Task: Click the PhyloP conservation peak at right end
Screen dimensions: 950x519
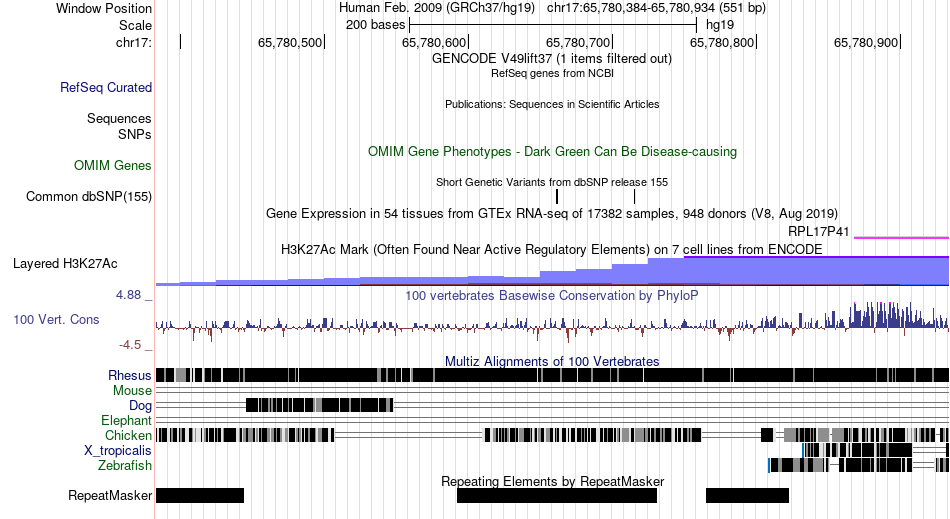Action: (899, 315)
